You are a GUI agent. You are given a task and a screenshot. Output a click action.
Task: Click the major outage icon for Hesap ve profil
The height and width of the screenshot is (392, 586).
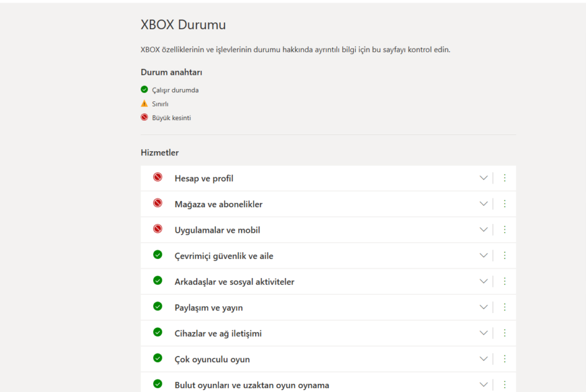[x=158, y=177]
